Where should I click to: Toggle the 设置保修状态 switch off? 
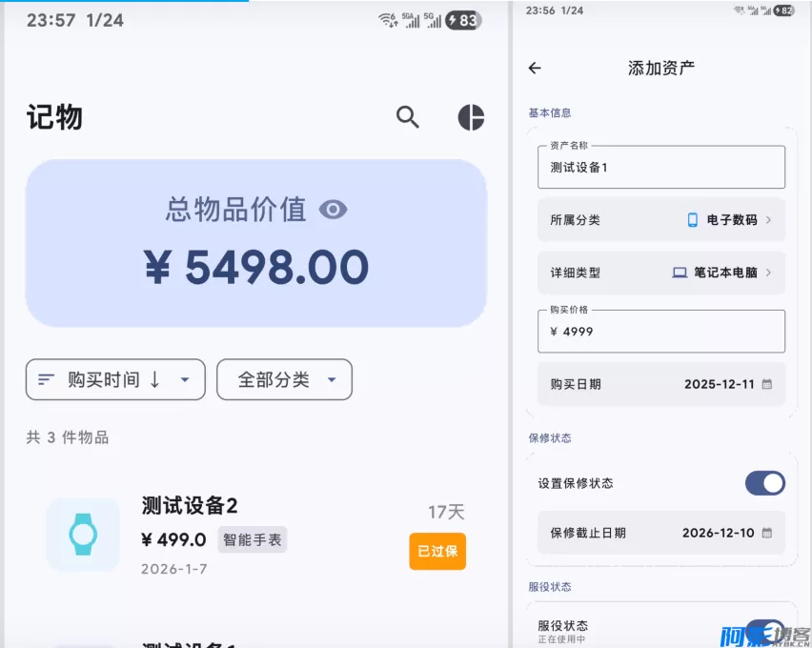(764, 483)
